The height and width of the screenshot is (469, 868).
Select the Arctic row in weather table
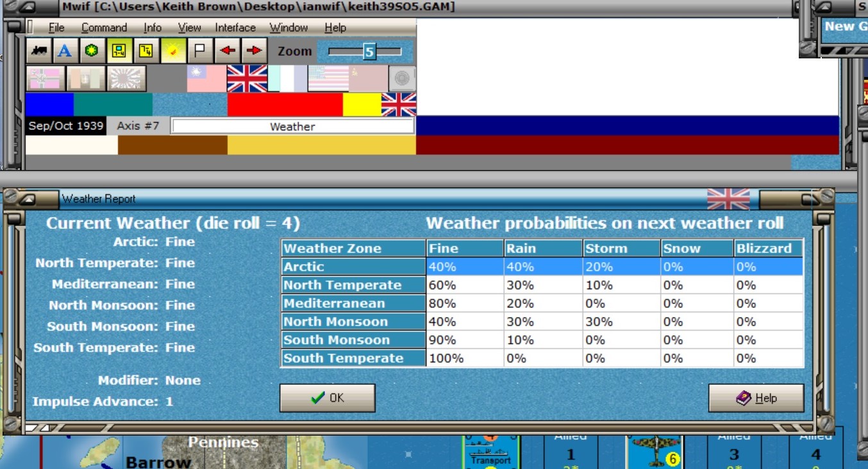coord(542,266)
